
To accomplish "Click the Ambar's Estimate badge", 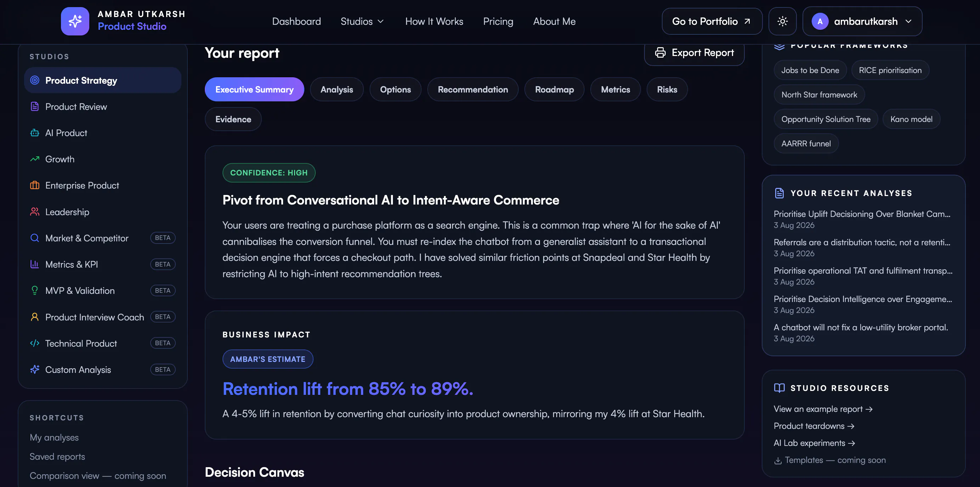I will pyautogui.click(x=267, y=359).
